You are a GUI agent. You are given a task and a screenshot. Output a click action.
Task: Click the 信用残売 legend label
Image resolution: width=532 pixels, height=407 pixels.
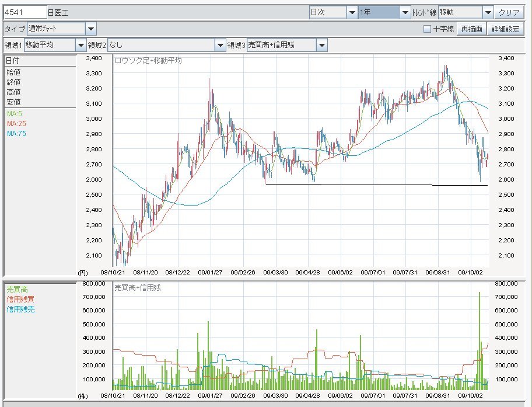(20, 309)
